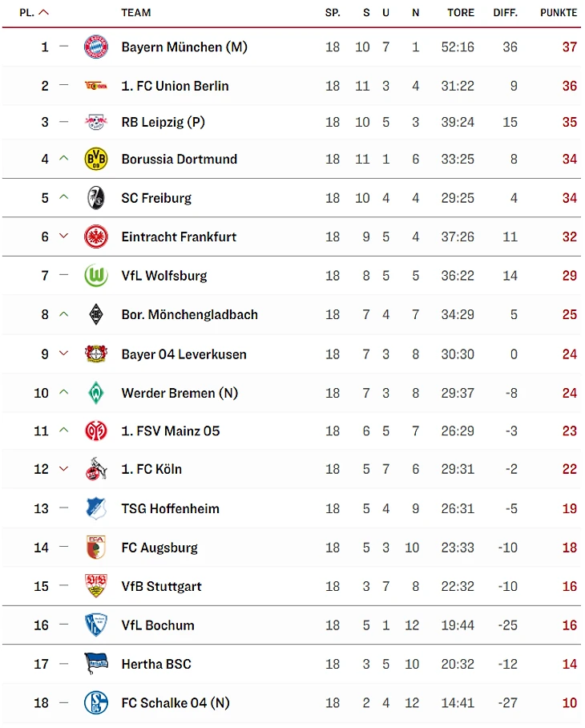This screenshot has height=728, width=585.
Task: Select the VfL Bochum table row
Action: pos(292,625)
